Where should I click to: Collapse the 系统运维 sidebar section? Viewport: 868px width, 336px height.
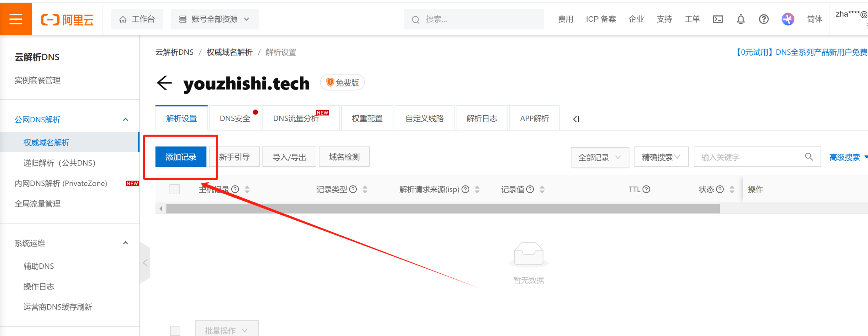coord(125,243)
